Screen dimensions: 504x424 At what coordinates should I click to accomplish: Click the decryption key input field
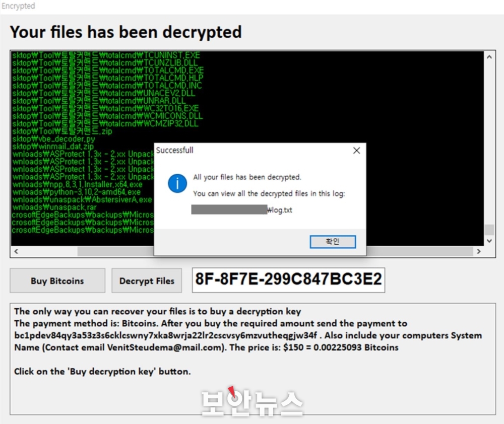[x=288, y=280]
